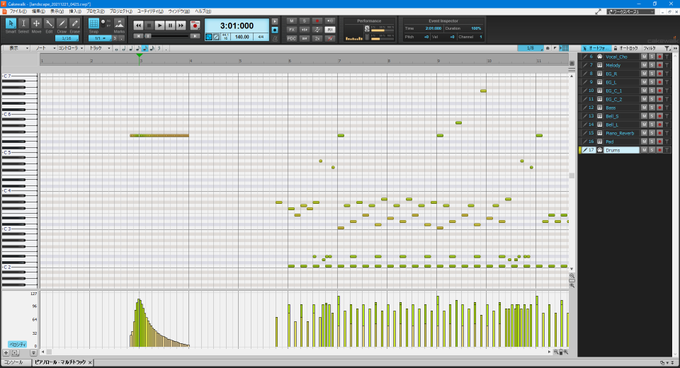Select the Smart tool

click(x=11, y=23)
